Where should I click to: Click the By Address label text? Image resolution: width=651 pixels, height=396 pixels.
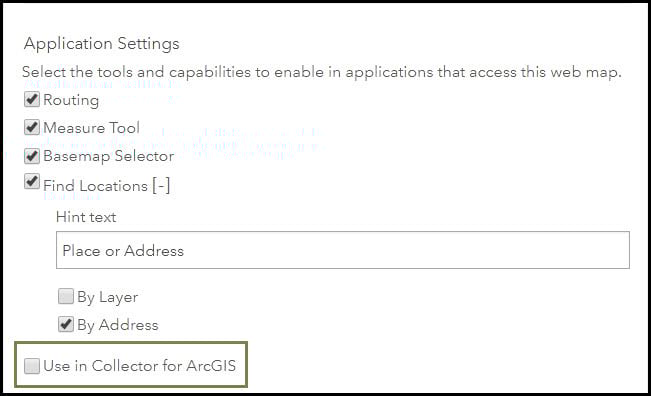pos(117,325)
